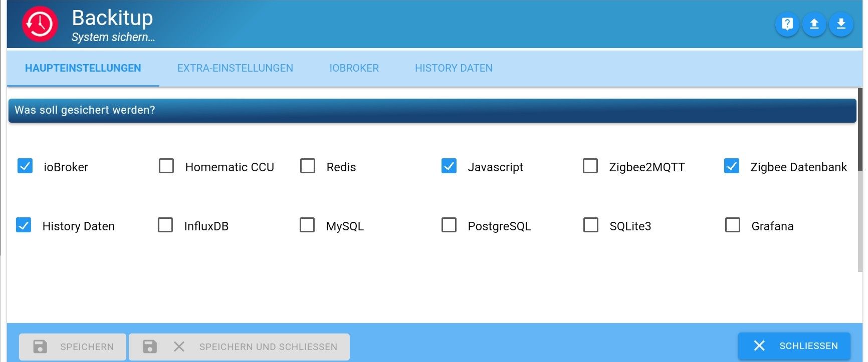This screenshot has width=868, height=362.
Task: Click the X icon on Schliessen button
Action: tap(759, 346)
